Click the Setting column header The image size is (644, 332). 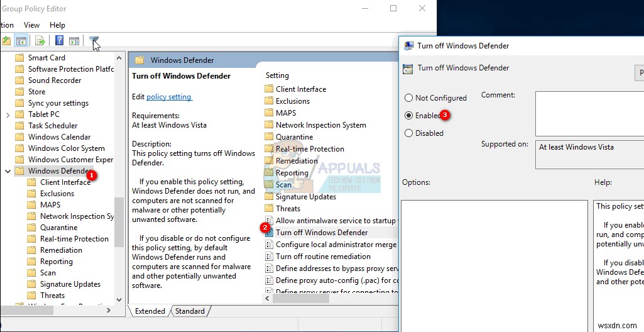[x=277, y=75]
